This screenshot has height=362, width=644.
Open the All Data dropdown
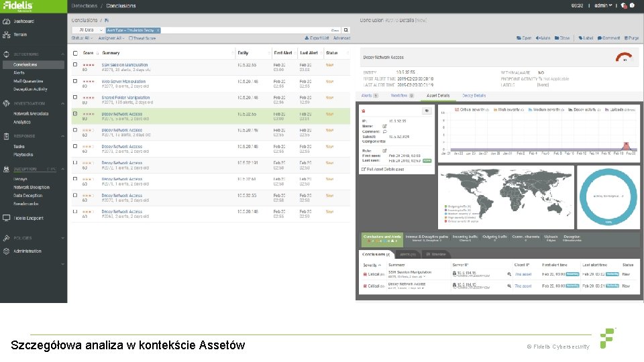(x=89, y=30)
